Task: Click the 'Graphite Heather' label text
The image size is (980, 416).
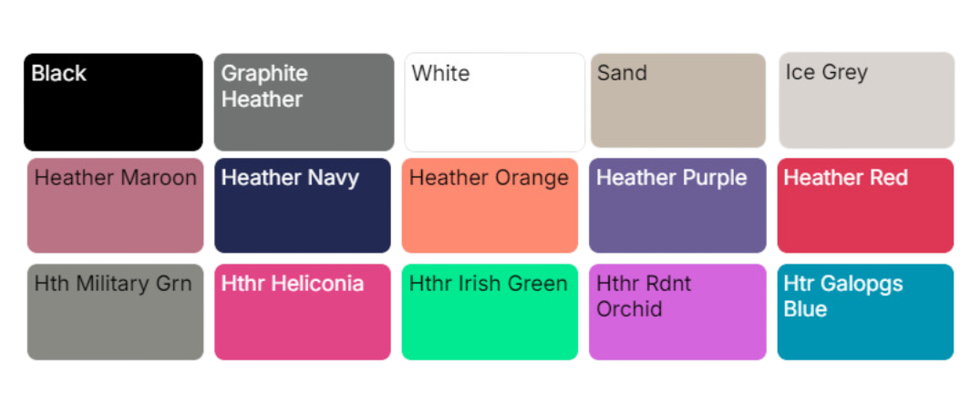Action: pyautogui.click(x=264, y=87)
